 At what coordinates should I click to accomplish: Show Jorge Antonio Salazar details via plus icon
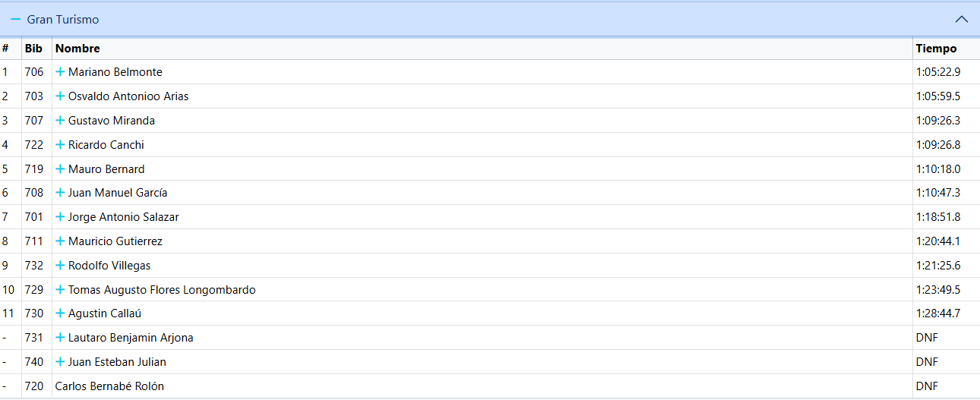point(60,217)
